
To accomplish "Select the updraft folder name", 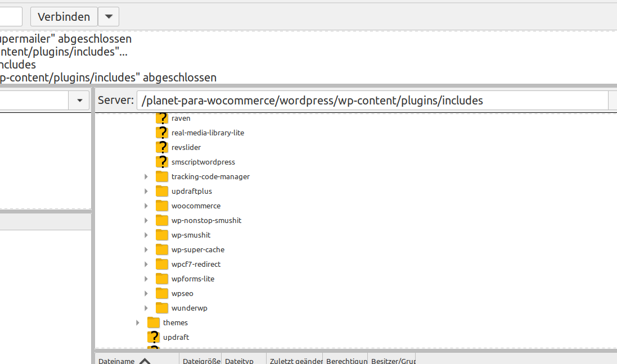I will coord(176,337).
